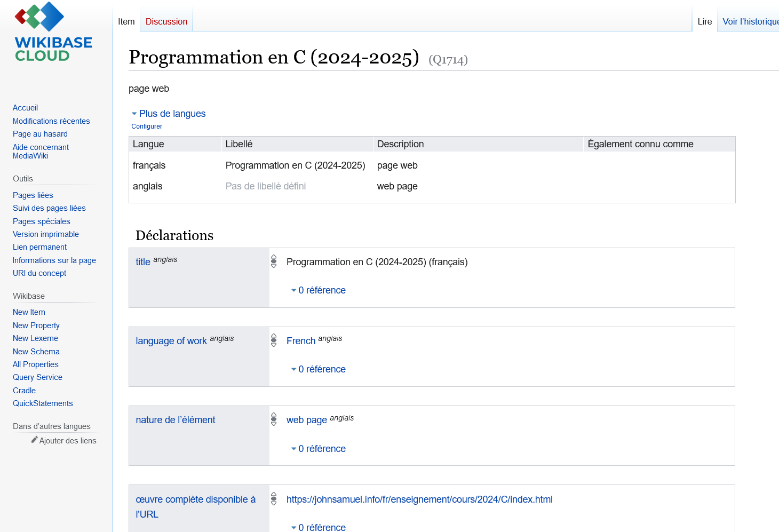Click the Wikibase Cloud logo
This screenshot has width=779, height=532.
pyautogui.click(x=53, y=31)
